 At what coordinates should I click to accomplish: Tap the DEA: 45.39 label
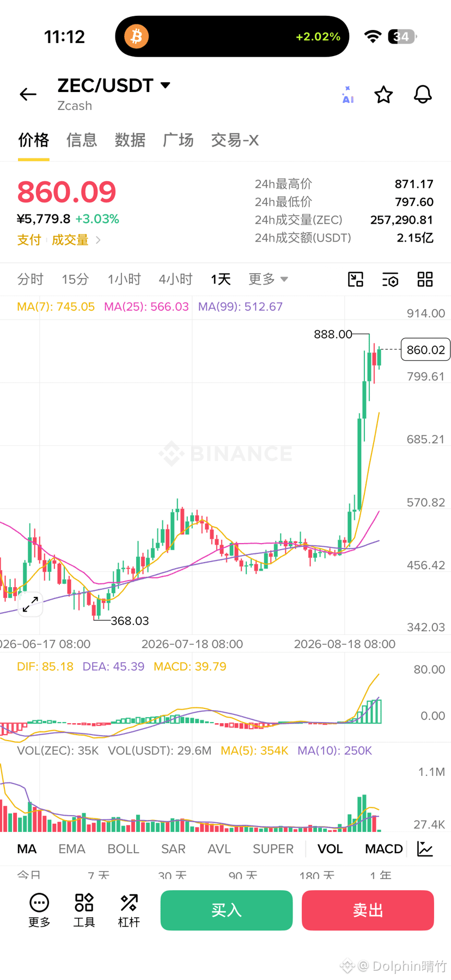113,667
